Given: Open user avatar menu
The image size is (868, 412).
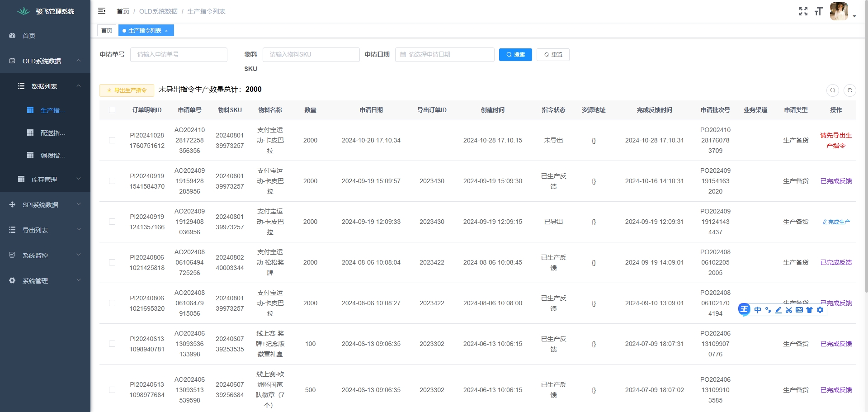Looking at the screenshot, I should tap(839, 11).
